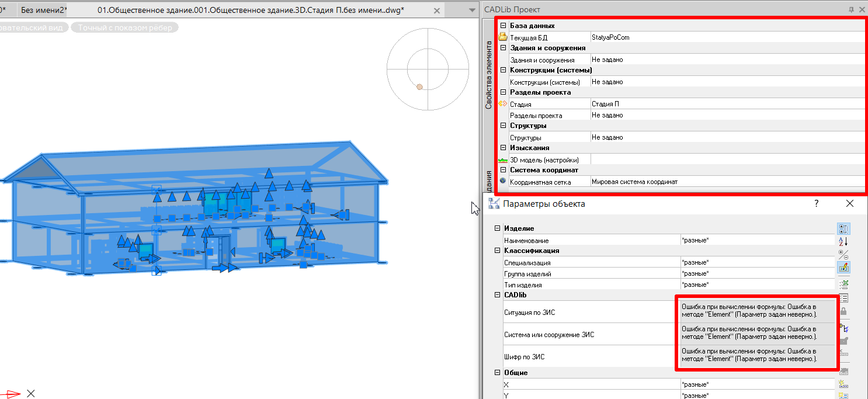The width and height of the screenshot is (868, 399).
Task: Toggle the Точный с показом ребер visual style
Action: (124, 27)
